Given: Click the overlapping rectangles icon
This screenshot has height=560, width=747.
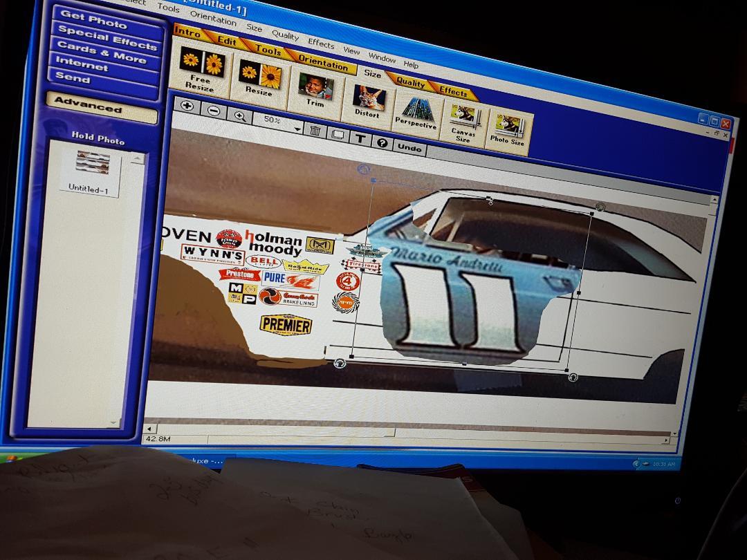Looking at the screenshot, I should (x=338, y=134).
